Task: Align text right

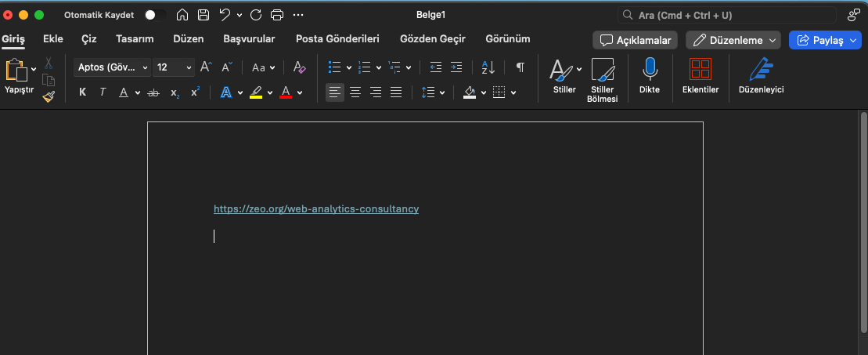Action: click(376, 92)
